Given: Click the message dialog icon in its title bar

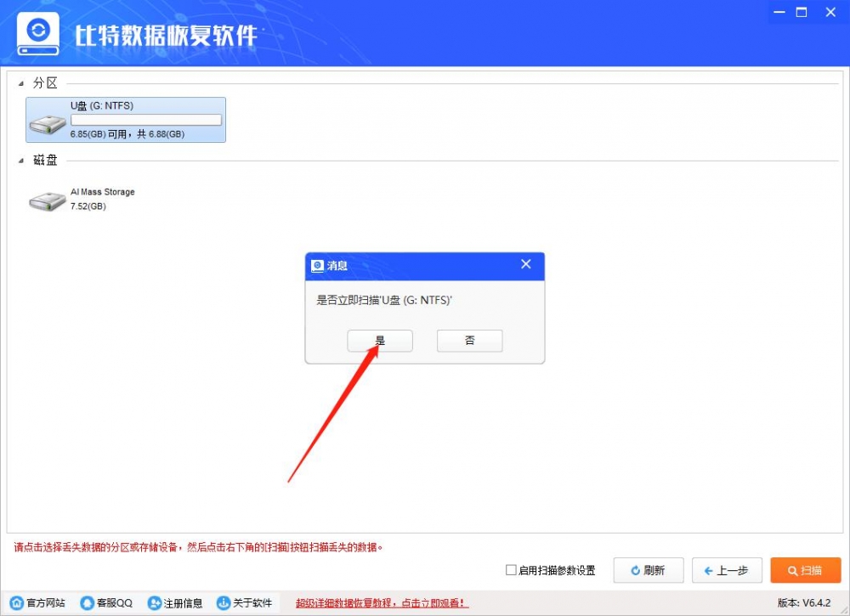Looking at the screenshot, I should (315, 266).
